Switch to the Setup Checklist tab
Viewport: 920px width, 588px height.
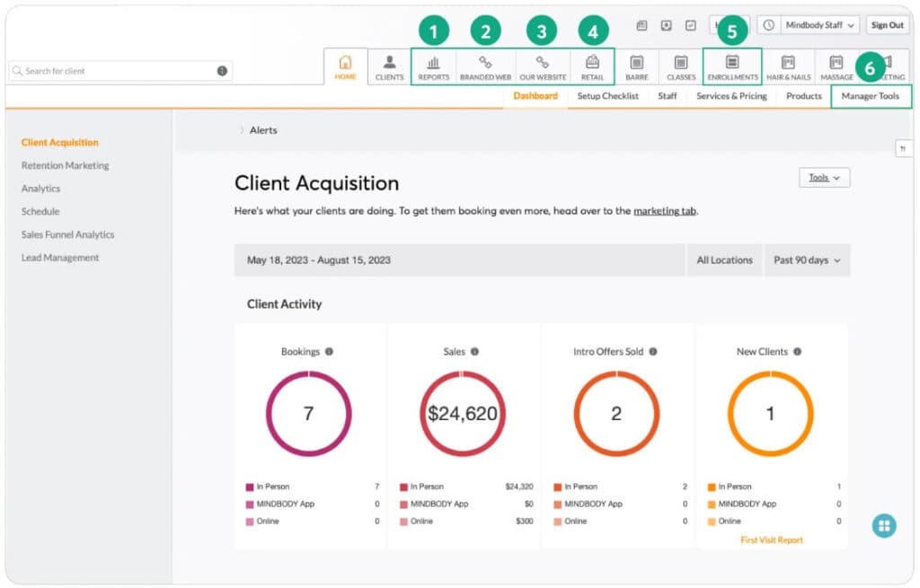607,96
